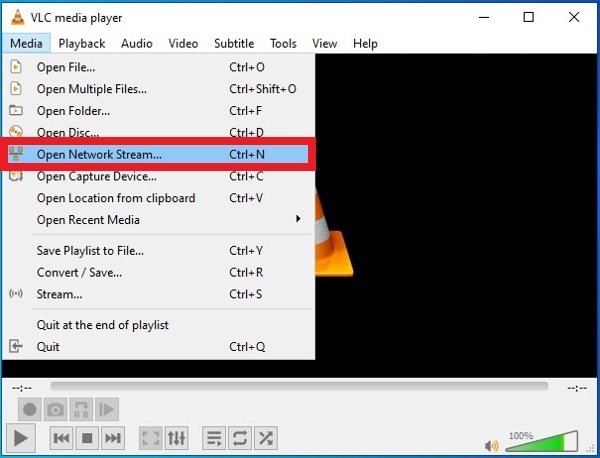Click the A-B loop button

click(81, 409)
